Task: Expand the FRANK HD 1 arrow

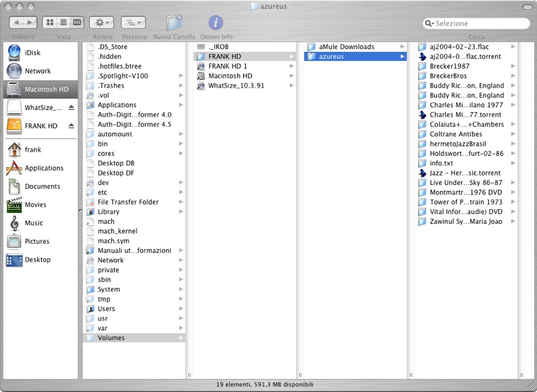Action: [x=291, y=66]
